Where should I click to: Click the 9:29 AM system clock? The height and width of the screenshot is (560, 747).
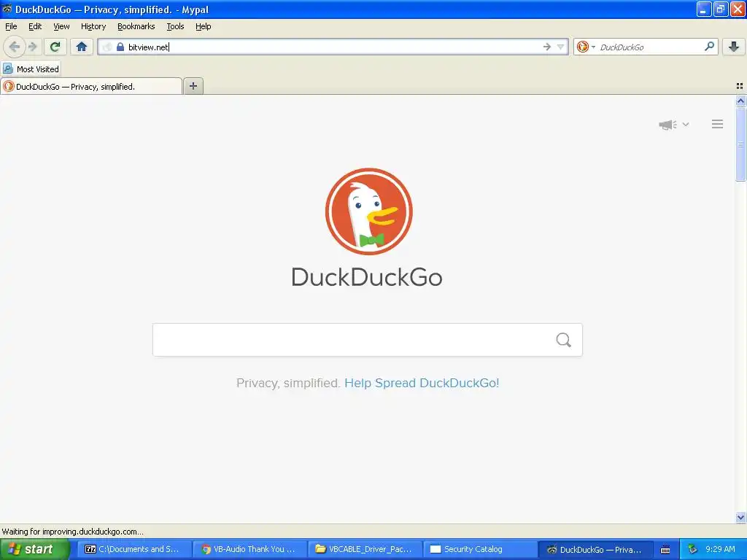pos(720,549)
